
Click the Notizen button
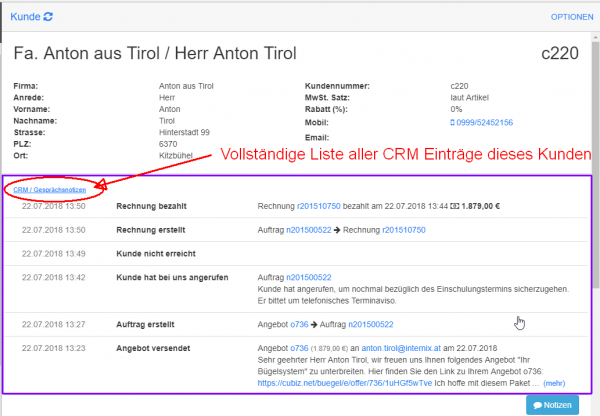(552, 405)
